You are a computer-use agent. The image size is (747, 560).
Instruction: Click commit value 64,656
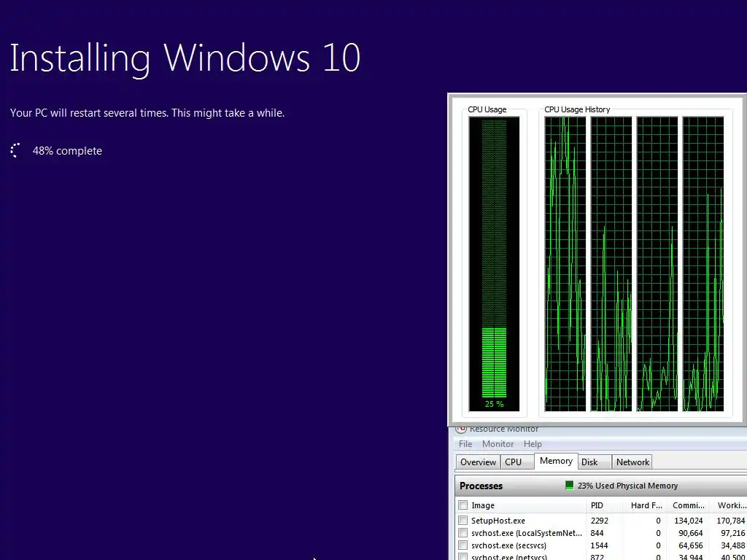tap(691, 545)
